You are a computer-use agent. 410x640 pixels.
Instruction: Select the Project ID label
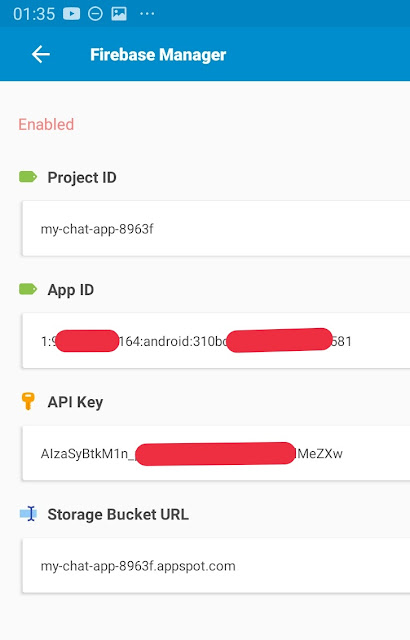82,178
